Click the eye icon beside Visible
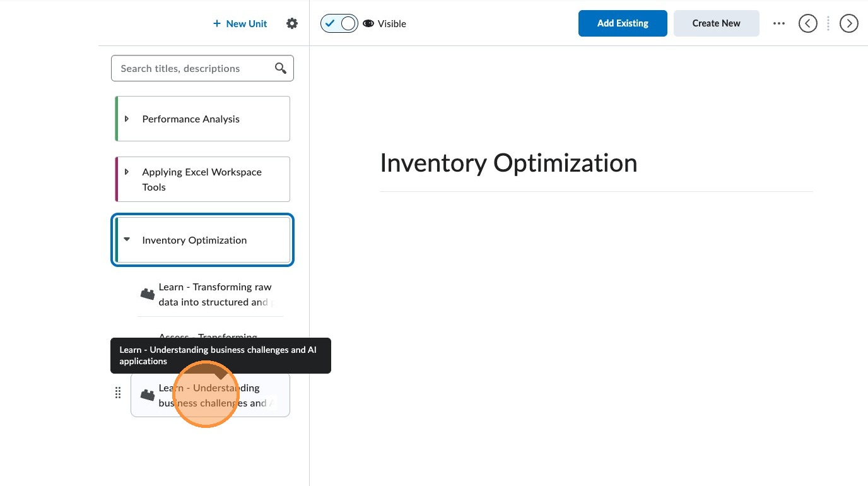The width and height of the screenshot is (868, 486). (x=368, y=23)
